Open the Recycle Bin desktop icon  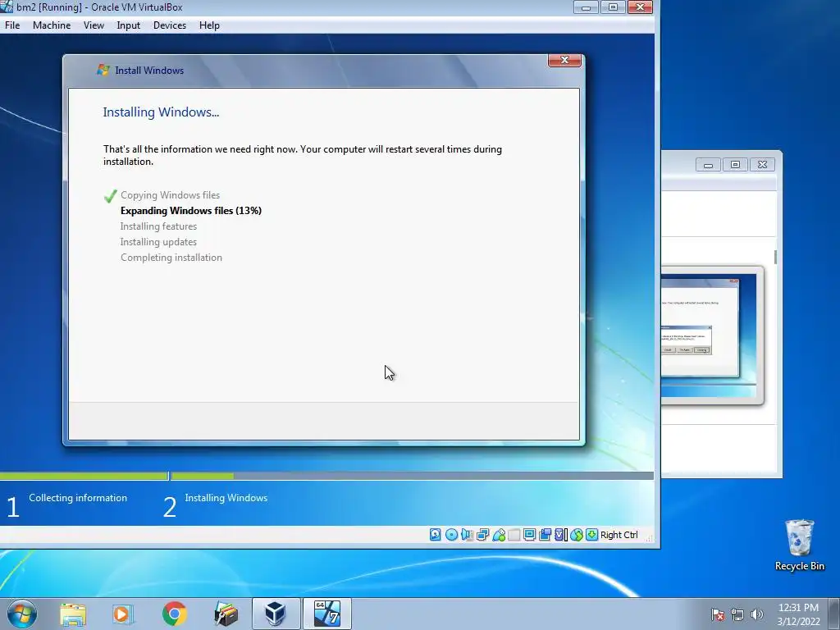click(x=799, y=545)
